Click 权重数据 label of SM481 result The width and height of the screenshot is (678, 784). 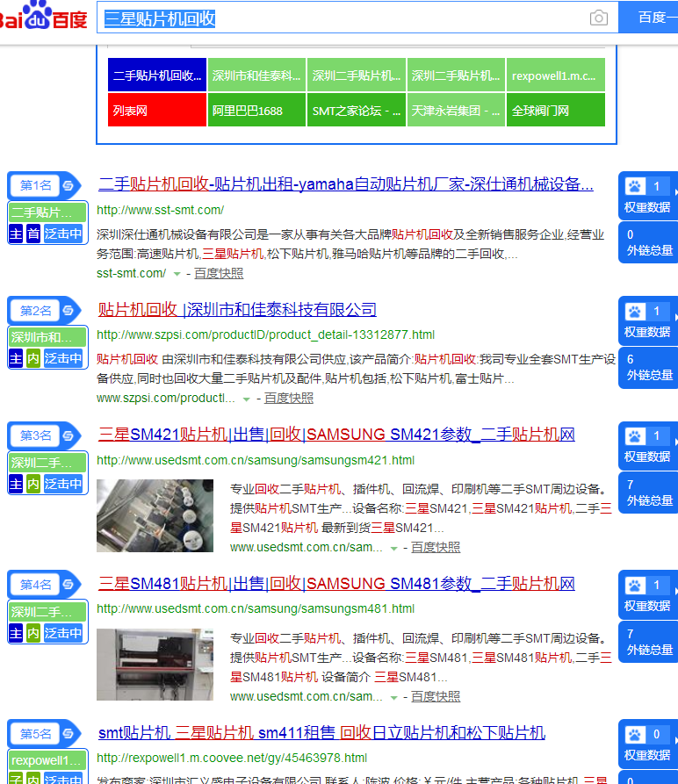[646, 606]
